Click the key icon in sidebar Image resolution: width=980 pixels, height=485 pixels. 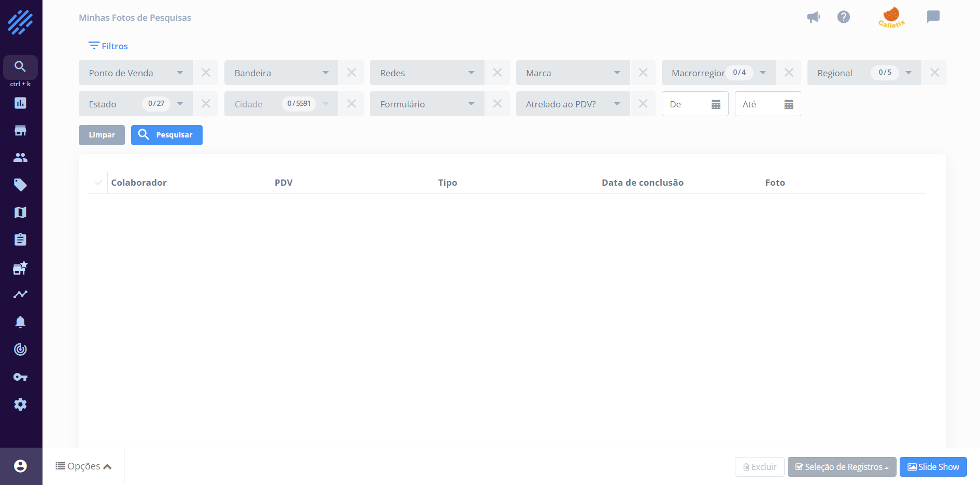click(x=20, y=377)
